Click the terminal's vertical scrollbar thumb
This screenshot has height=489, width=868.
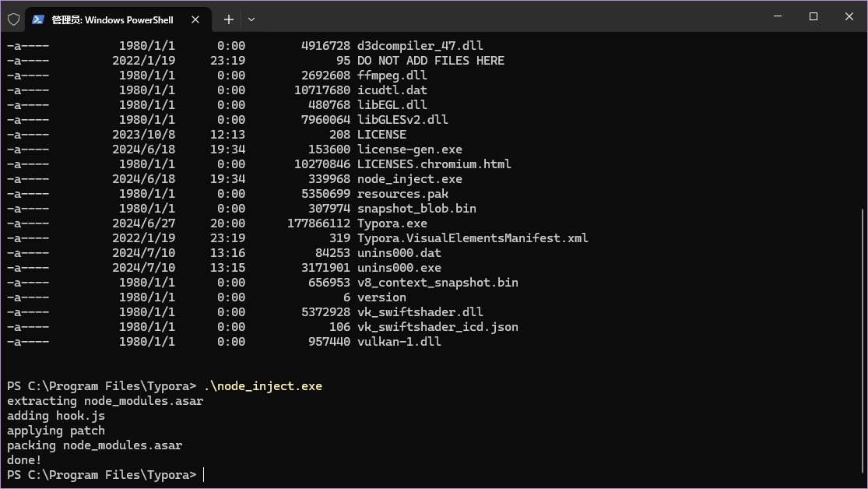point(862,343)
